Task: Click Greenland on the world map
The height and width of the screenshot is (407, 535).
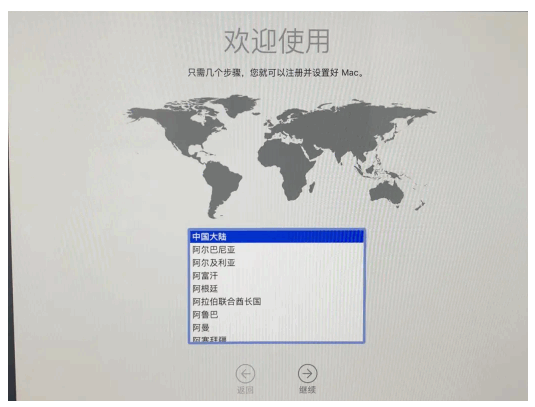Action: click(239, 104)
